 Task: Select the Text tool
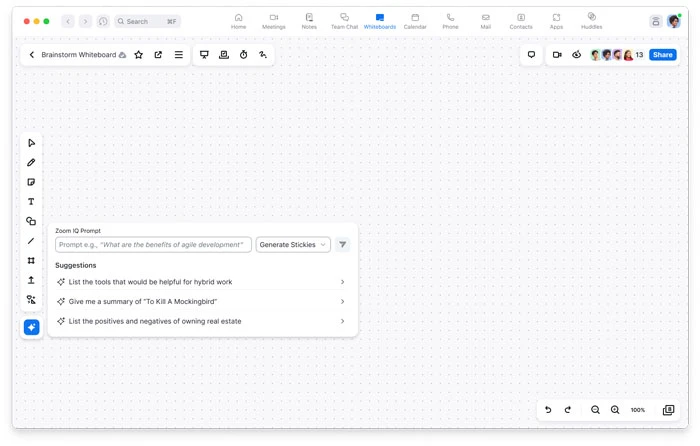31,202
